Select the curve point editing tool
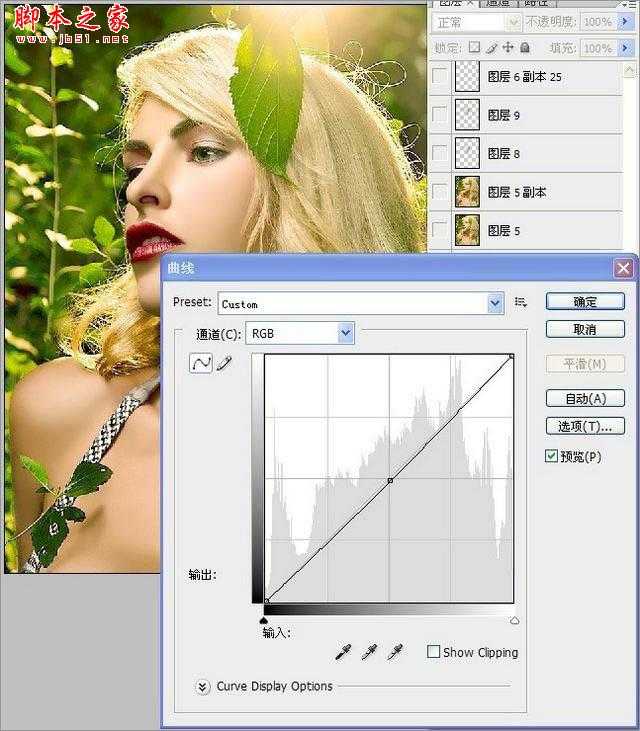Screen dimensions: 640x731 201,363
